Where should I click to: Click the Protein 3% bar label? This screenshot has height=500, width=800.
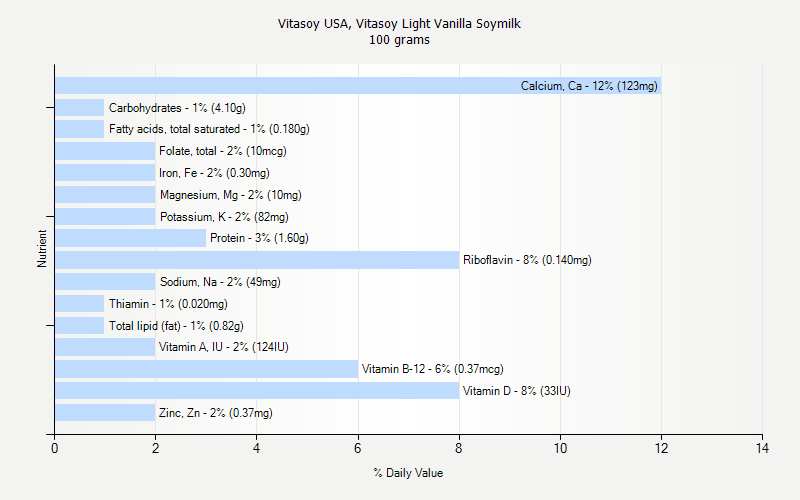(259, 238)
